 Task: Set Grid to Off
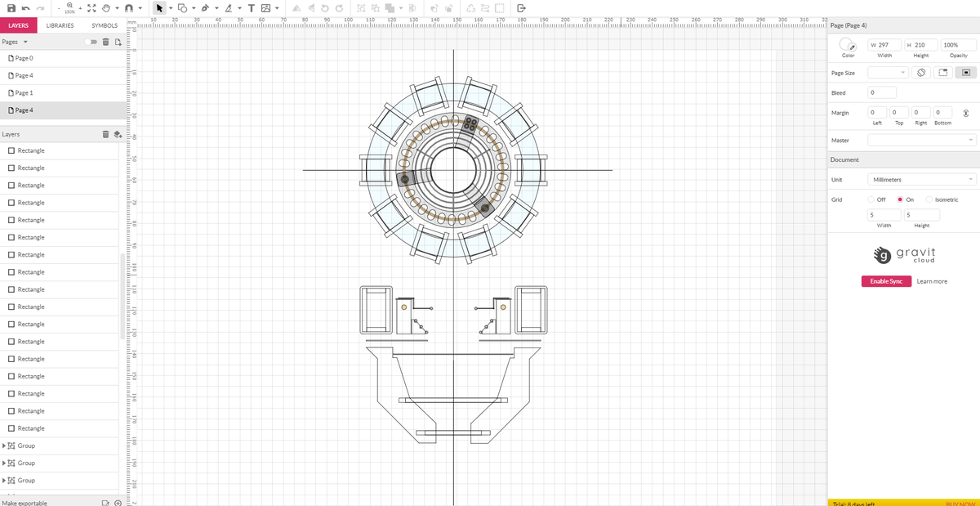click(871, 199)
